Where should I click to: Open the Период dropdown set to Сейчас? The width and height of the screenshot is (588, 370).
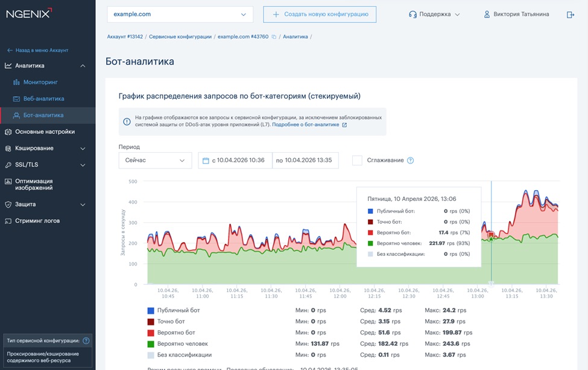[x=155, y=161]
